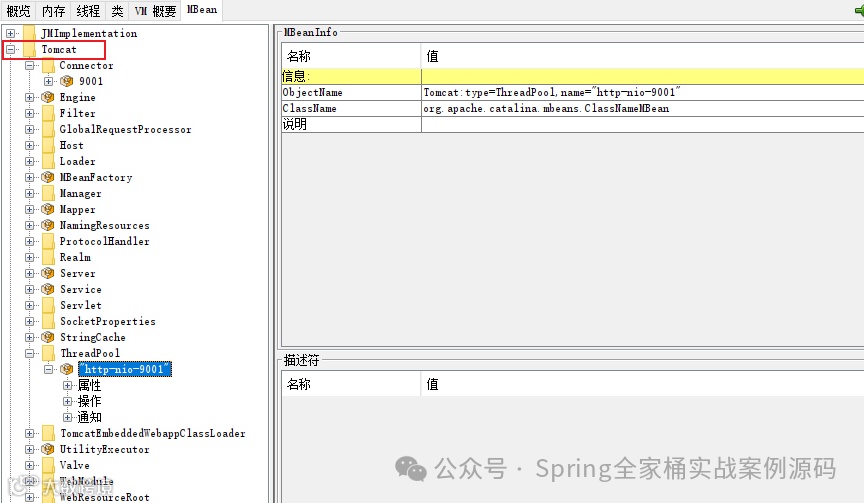Collapse the ThreadPool node
The width and height of the screenshot is (864, 503).
30,353
